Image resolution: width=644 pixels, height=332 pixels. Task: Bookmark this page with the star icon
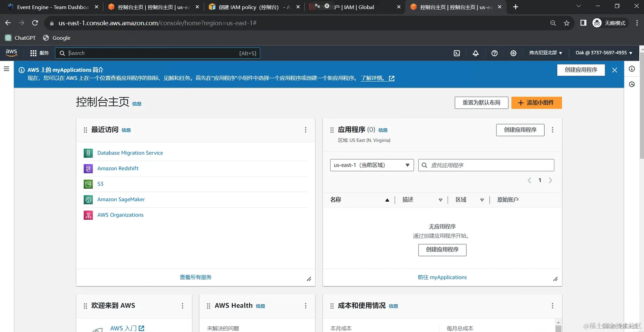(x=566, y=23)
